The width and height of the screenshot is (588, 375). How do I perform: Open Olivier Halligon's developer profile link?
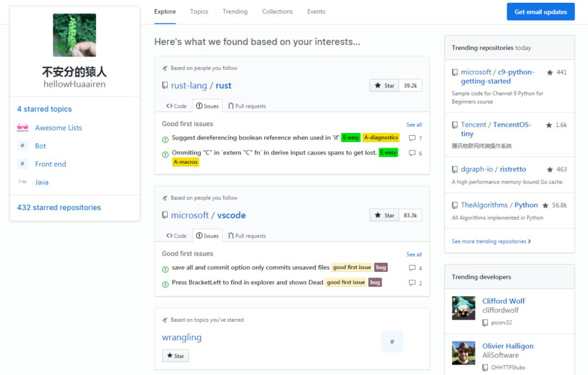pyautogui.click(x=508, y=346)
